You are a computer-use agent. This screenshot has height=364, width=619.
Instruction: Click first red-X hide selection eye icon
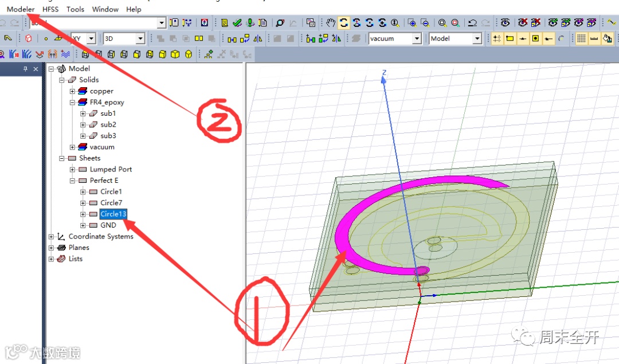pyautogui.click(x=523, y=23)
